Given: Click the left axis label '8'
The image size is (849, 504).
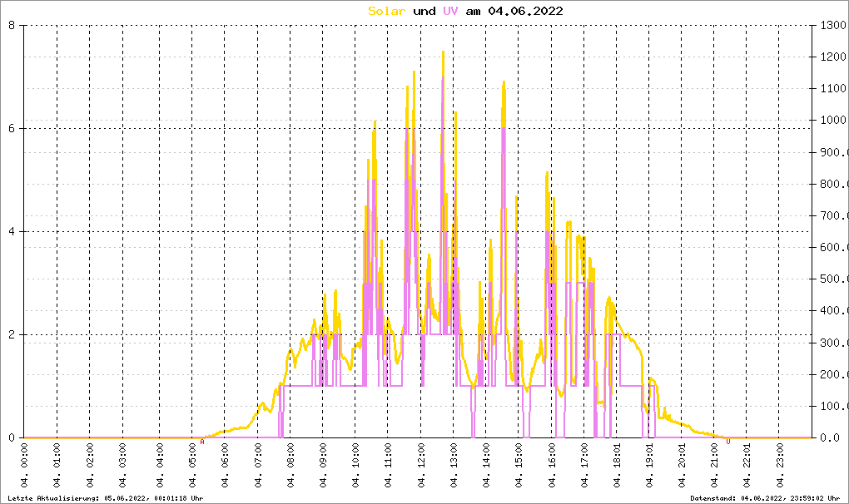Looking at the screenshot, I should 12,26.
